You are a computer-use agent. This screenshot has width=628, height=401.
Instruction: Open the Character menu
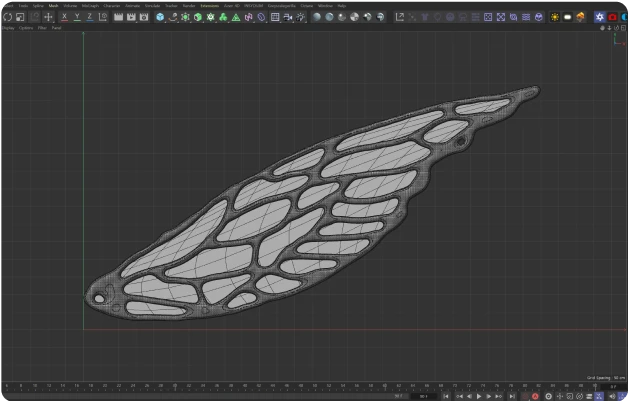pyautogui.click(x=112, y=6)
